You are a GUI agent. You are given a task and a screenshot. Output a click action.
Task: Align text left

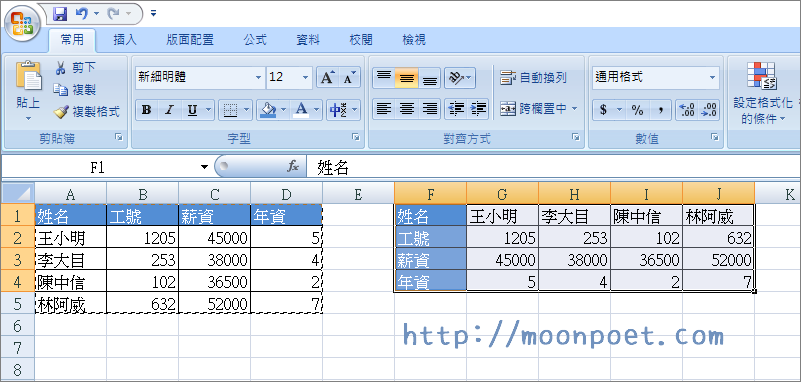384,109
